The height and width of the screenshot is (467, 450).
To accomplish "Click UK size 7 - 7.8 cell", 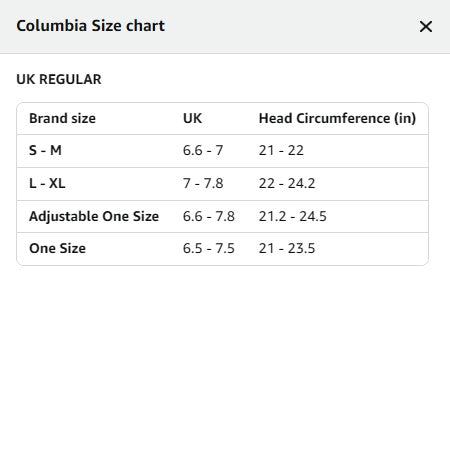I will click(203, 183).
